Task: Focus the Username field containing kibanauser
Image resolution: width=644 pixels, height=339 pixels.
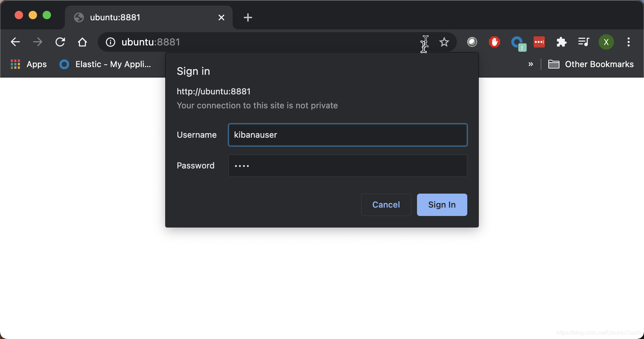Action: click(x=348, y=135)
